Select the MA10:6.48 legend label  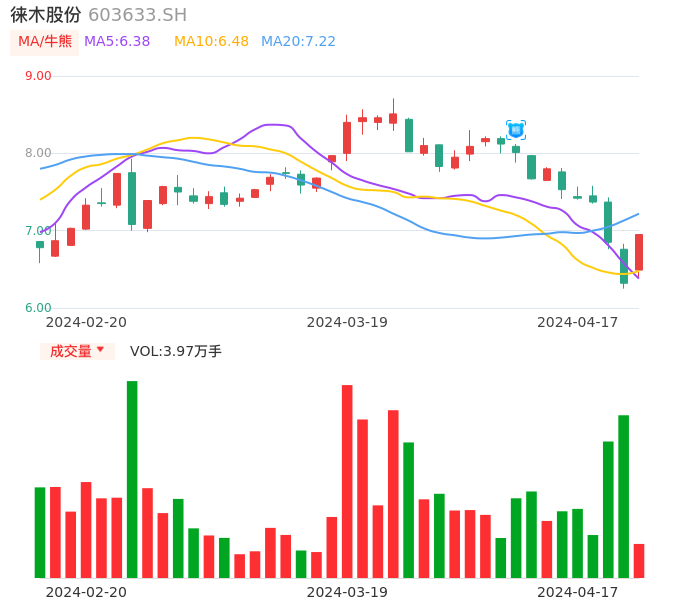(211, 42)
